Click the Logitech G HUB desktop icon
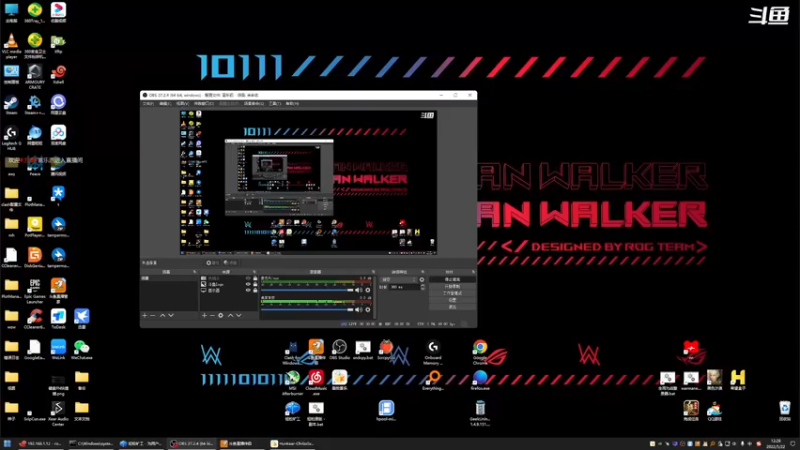The height and width of the screenshot is (450, 800). tap(11, 138)
